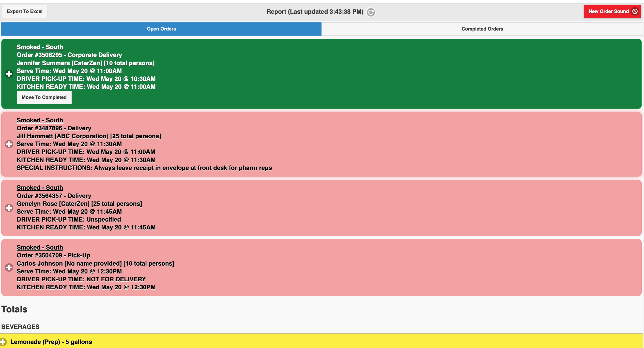Screen dimensions: 644x348
Task: Click Export To Excel button
Action: click(25, 11)
